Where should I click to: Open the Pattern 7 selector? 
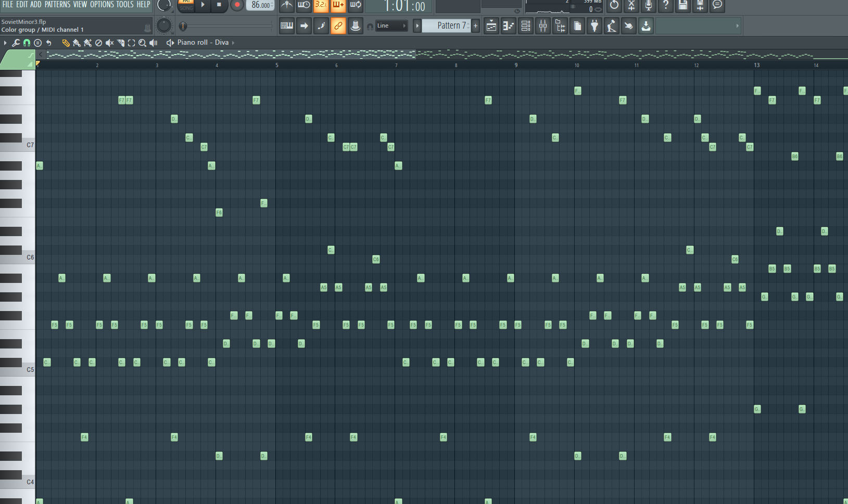[446, 25]
